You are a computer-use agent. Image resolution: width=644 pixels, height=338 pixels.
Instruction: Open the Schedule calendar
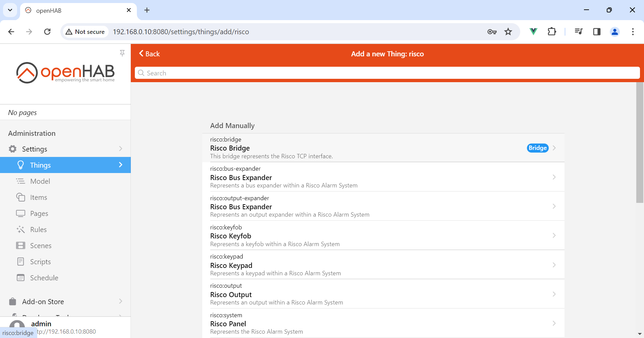click(44, 278)
